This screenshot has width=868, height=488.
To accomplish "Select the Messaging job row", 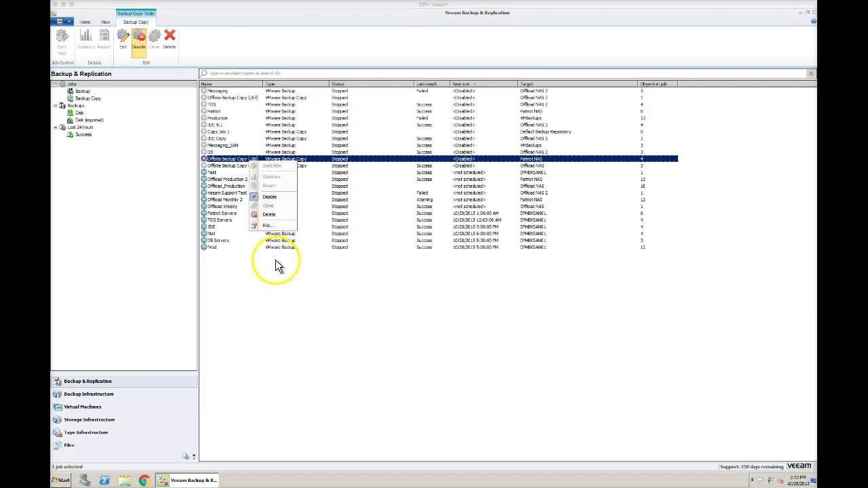I will tap(439, 91).
